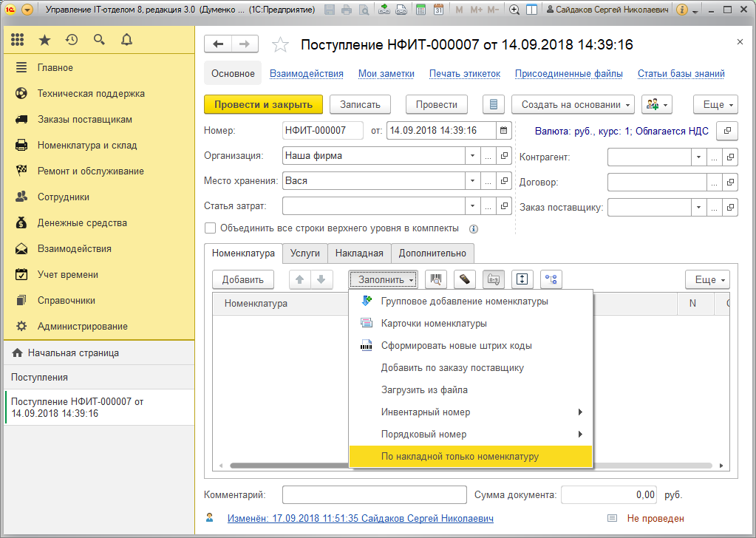This screenshot has height=538, width=756.
Task: Open currency settings icon beside Валюта
Action: [727, 131]
